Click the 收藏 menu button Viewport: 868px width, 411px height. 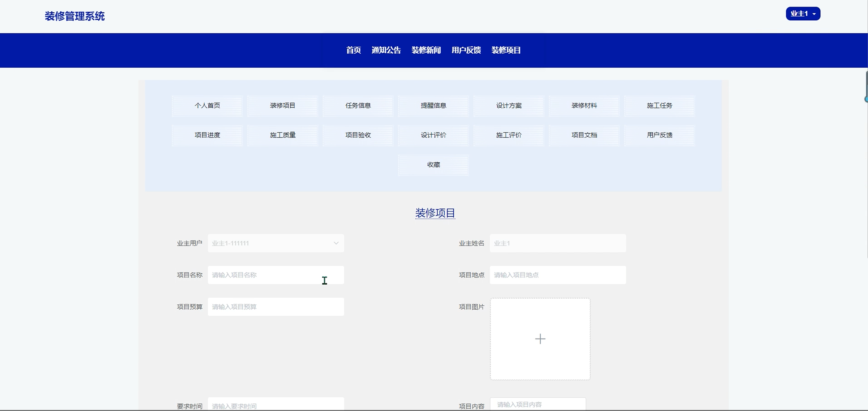433,165
